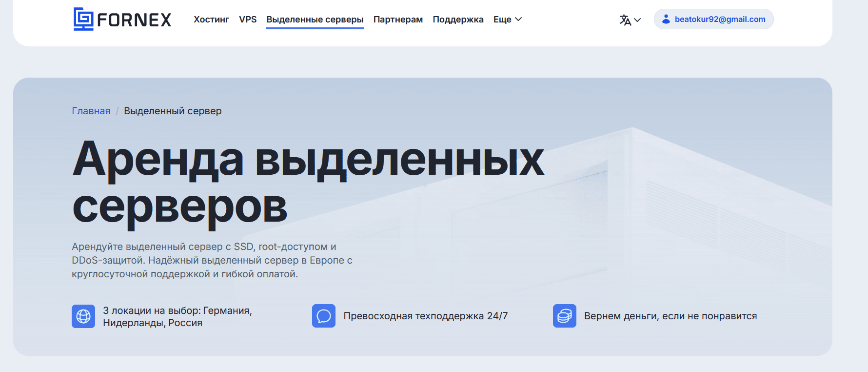Open the Партнерам page
The height and width of the screenshot is (372, 868).
(398, 20)
